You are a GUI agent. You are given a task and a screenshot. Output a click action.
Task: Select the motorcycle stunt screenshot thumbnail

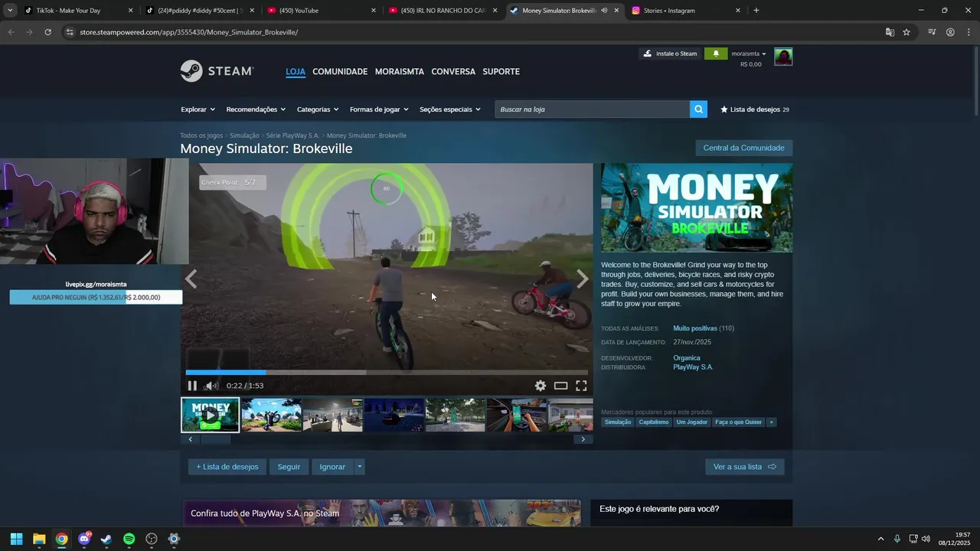pos(272,415)
